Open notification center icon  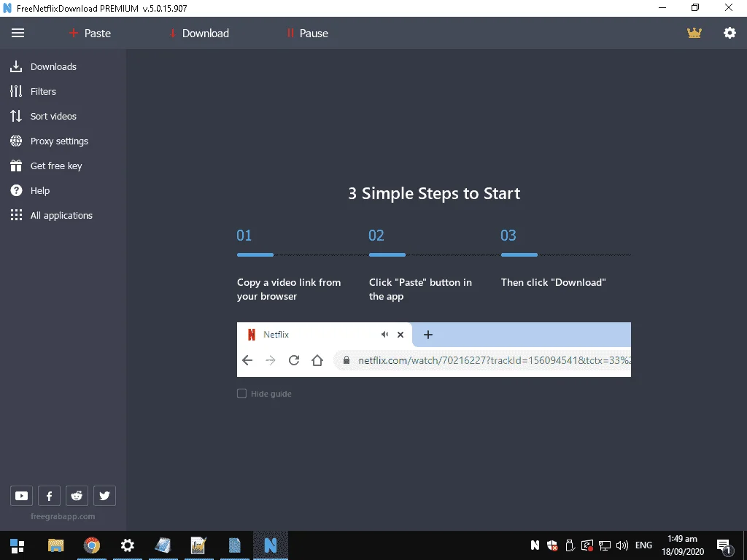[724, 546]
